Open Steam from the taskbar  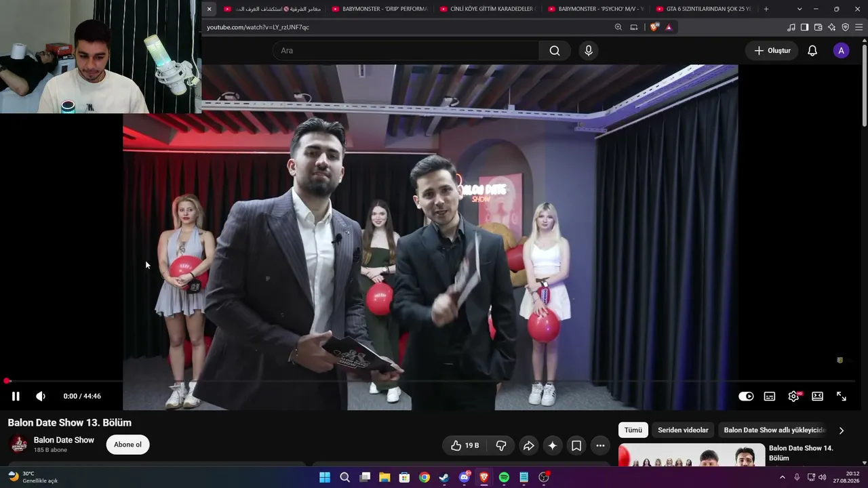click(444, 477)
